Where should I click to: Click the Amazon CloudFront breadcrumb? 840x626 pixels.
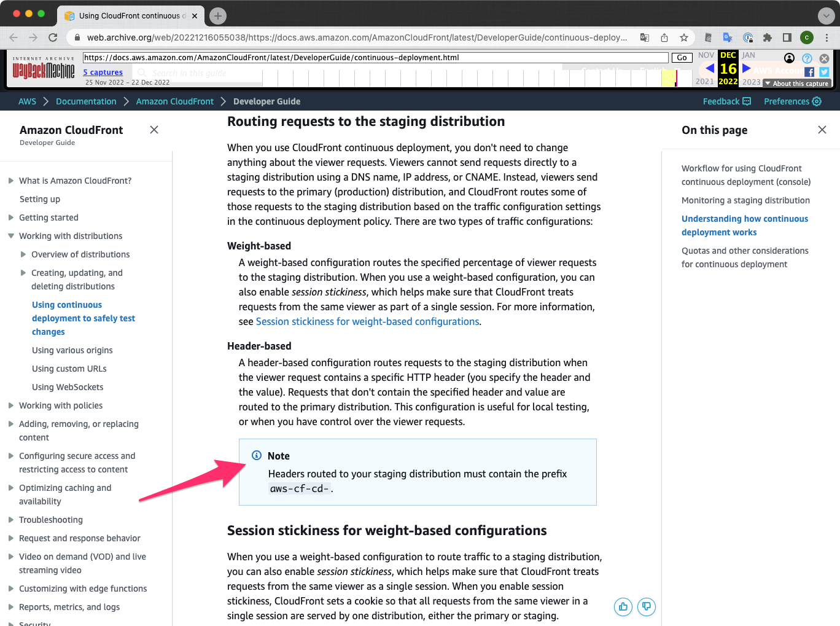point(175,101)
